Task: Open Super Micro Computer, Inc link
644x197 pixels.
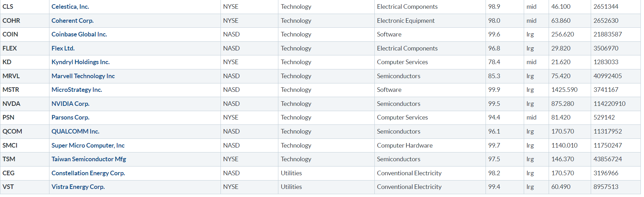Action: (x=88, y=145)
